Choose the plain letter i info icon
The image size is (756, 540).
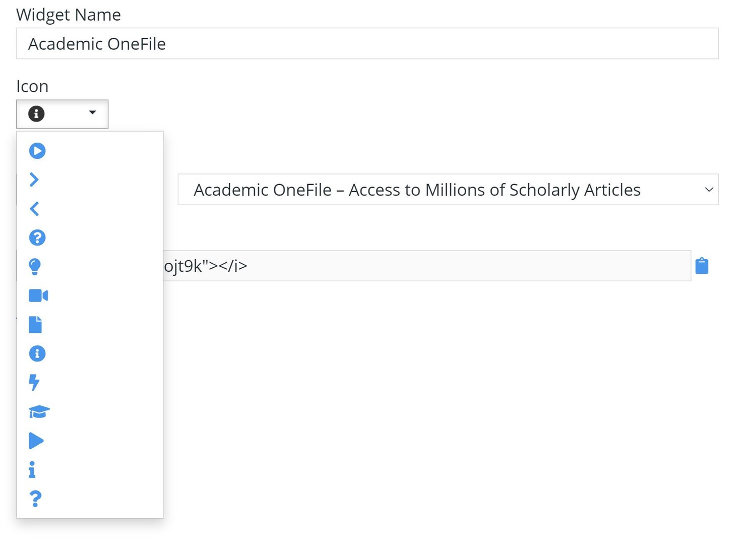click(x=32, y=470)
